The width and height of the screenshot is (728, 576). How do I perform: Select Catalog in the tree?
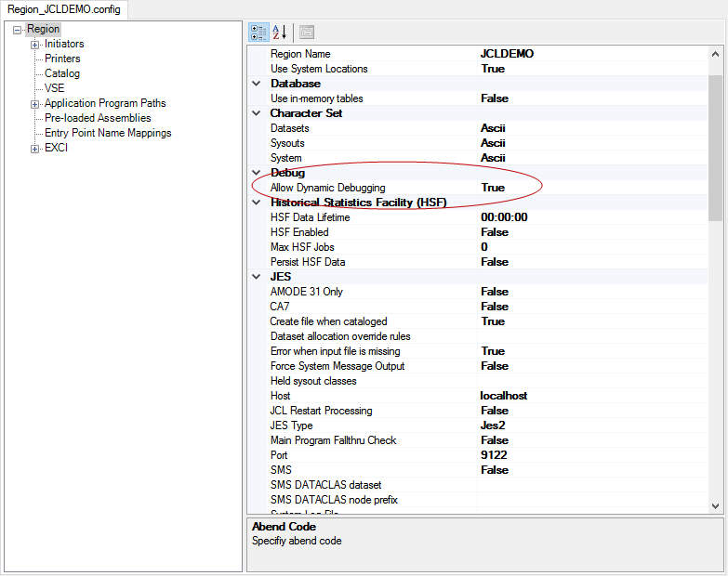pyautogui.click(x=62, y=73)
